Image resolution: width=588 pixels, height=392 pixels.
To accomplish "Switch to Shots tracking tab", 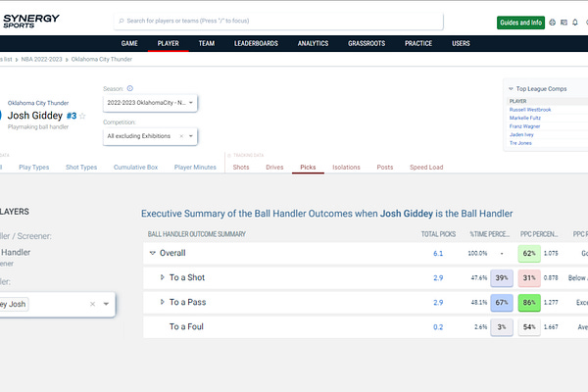I will point(241,168).
